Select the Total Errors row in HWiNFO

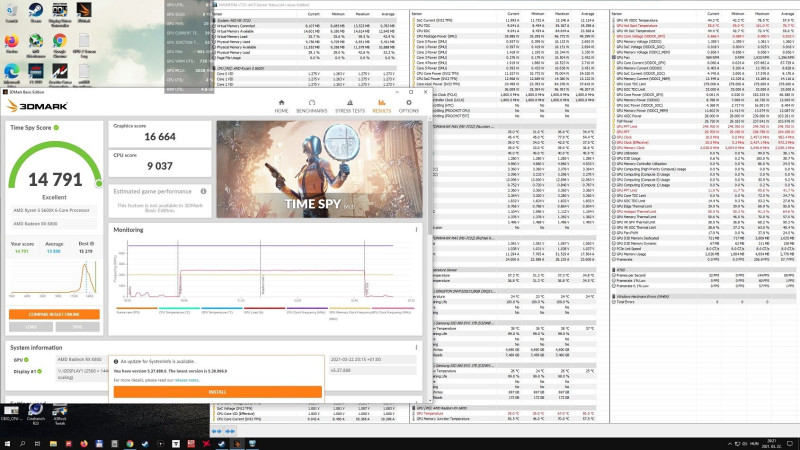pos(703,302)
